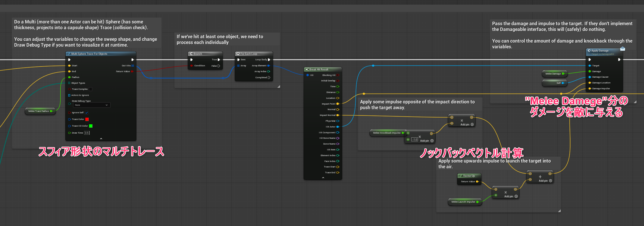Screen dimensions: 644x226
Task: Click the Loop Body exec pin
Action: (x=269, y=60)
